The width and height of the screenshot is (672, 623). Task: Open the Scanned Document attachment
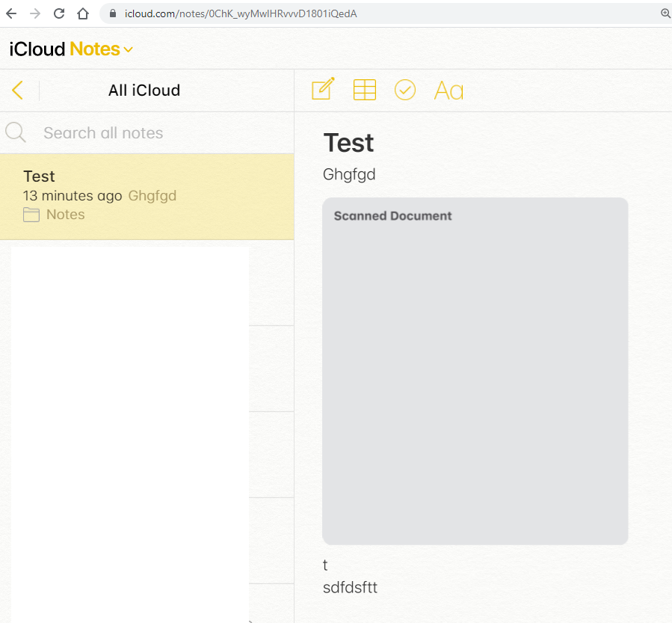coord(475,371)
